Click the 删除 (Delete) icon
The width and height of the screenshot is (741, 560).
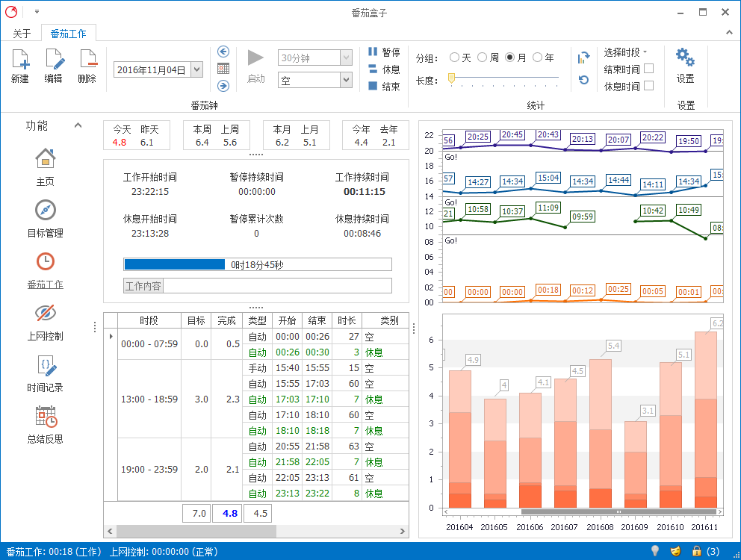coord(87,59)
